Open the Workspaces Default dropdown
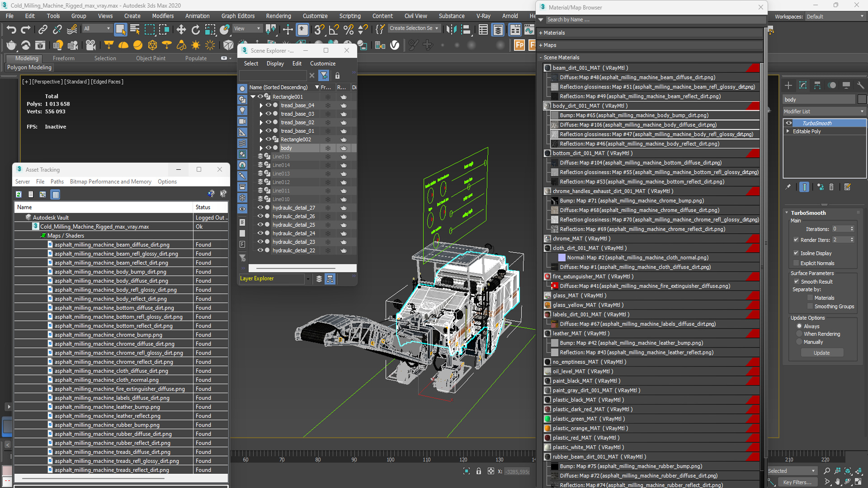This screenshot has width=868, height=488. point(835,17)
